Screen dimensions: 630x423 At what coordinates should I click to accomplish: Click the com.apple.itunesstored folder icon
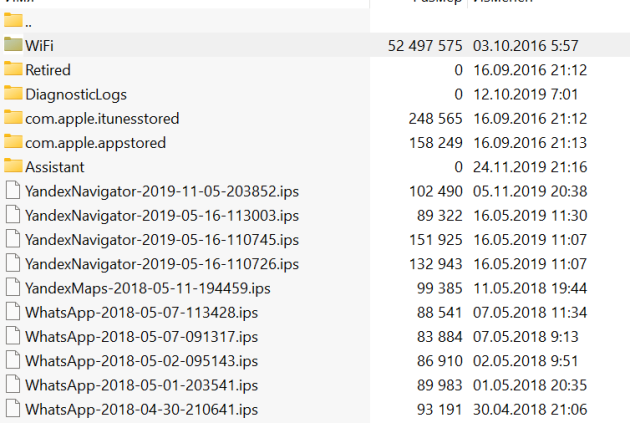click(13, 118)
